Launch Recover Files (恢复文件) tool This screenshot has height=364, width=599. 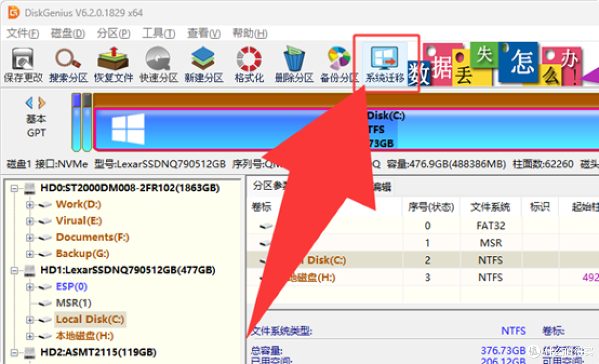coord(113,65)
